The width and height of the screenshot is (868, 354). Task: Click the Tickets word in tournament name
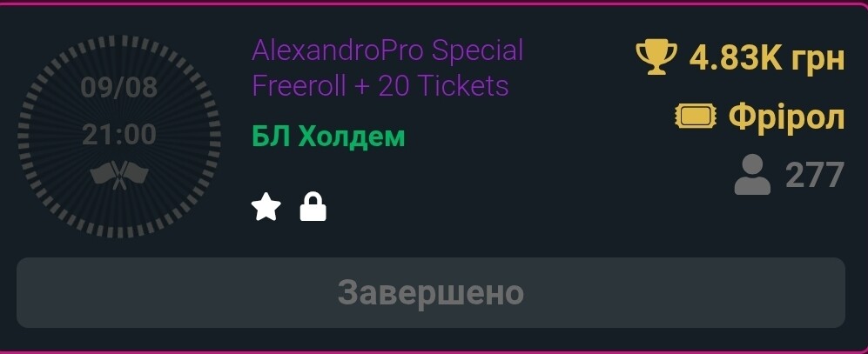463,86
